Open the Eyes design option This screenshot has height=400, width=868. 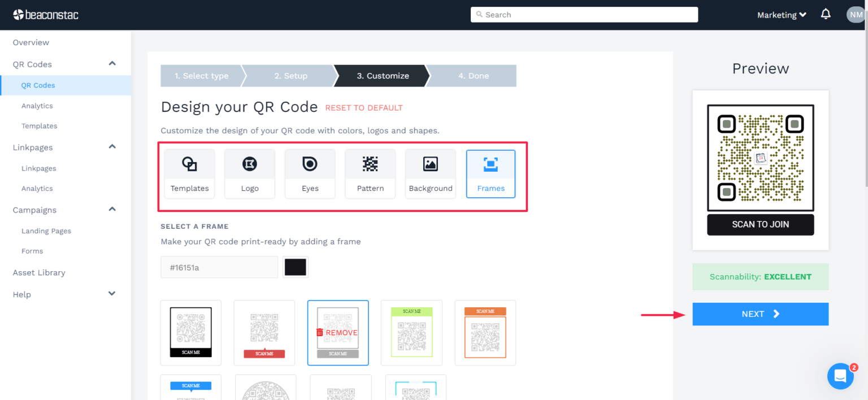[x=310, y=173]
